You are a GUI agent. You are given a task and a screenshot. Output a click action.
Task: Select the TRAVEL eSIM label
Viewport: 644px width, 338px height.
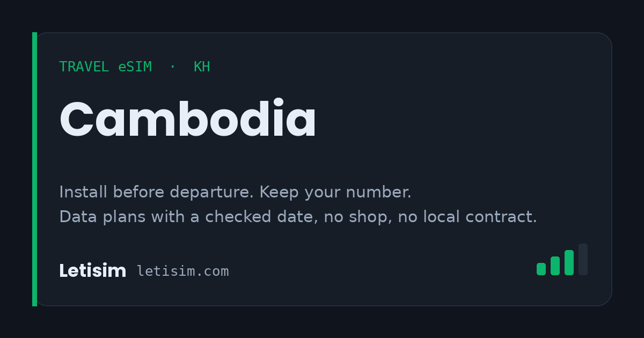(105, 67)
